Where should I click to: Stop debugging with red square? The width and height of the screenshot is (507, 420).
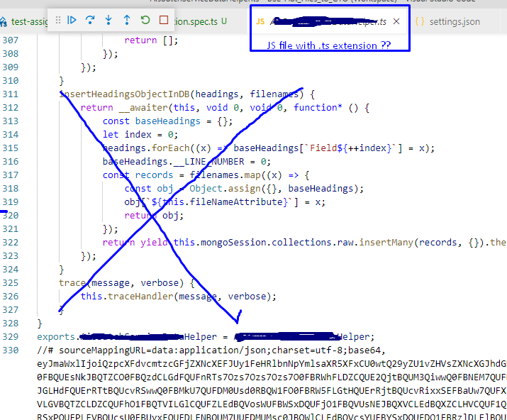[x=164, y=20]
